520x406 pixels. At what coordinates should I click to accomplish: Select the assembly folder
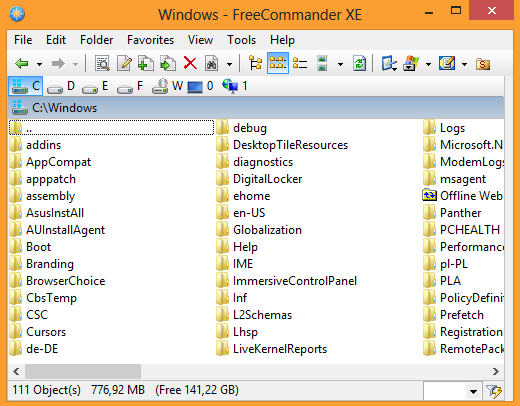click(43, 196)
